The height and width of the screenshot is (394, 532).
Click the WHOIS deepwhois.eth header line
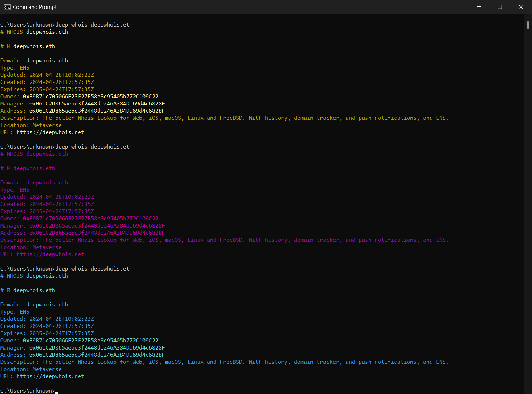click(x=34, y=32)
